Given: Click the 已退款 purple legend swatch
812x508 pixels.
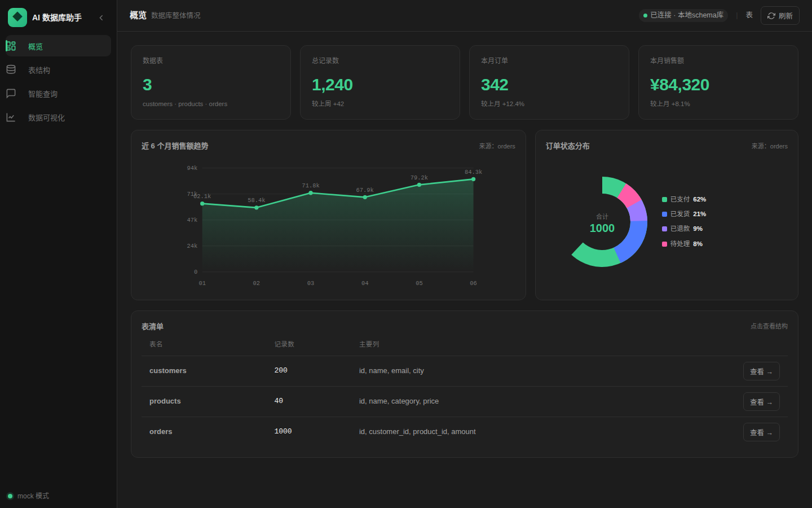Looking at the screenshot, I should tap(664, 229).
